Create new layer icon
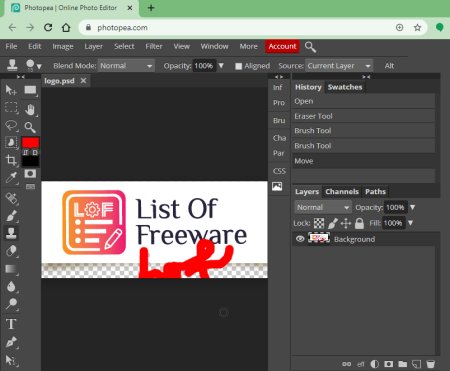Screen dimensions: 450x371 (x=416, y=364)
